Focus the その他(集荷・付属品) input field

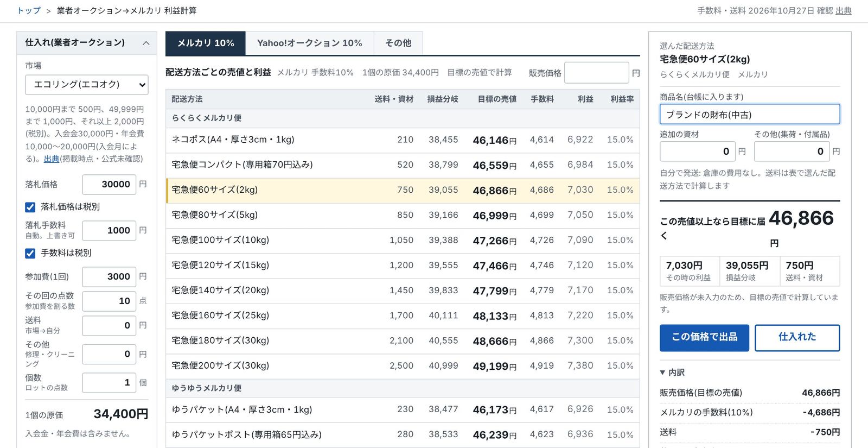click(x=792, y=152)
